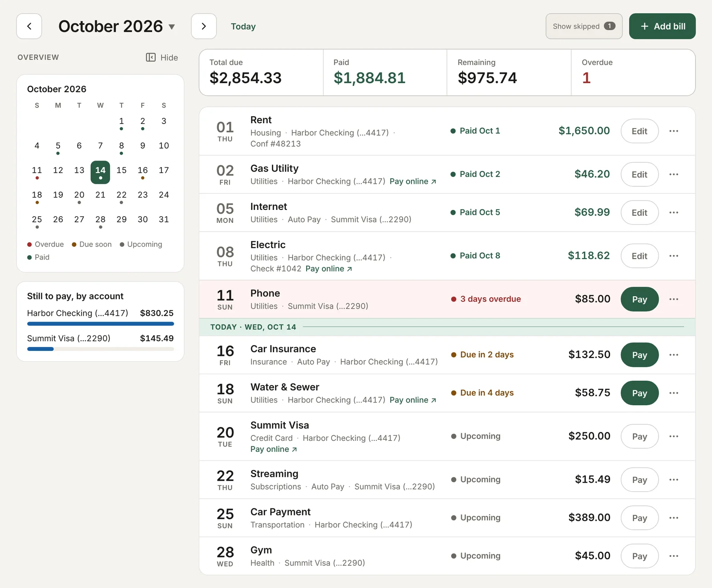Image resolution: width=712 pixels, height=588 pixels.
Task: Edit the Rent bill
Action: tap(639, 131)
